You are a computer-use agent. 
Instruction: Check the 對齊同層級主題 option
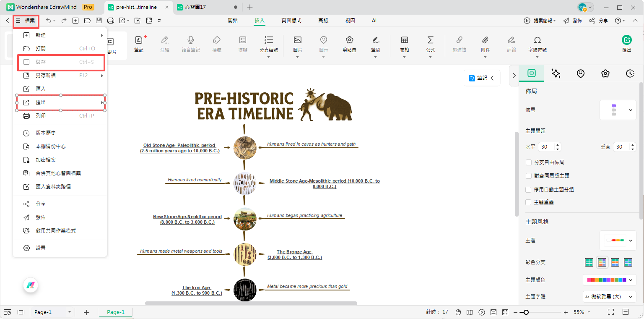529,176
